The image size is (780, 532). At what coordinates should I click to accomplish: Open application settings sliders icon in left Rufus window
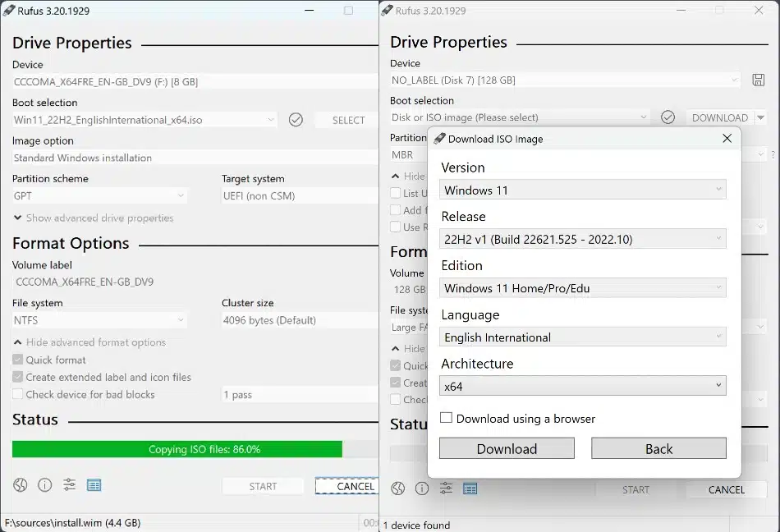point(69,484)
